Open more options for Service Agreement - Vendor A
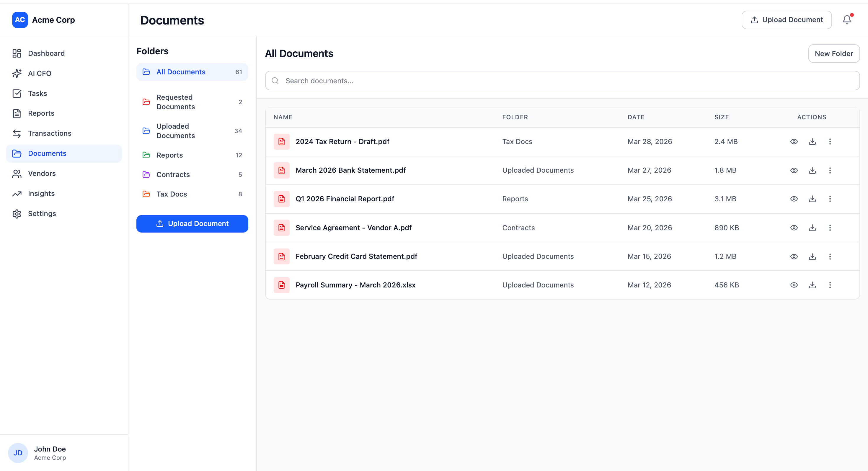Viewport: 868px width, 471px height. pos(830,228)
